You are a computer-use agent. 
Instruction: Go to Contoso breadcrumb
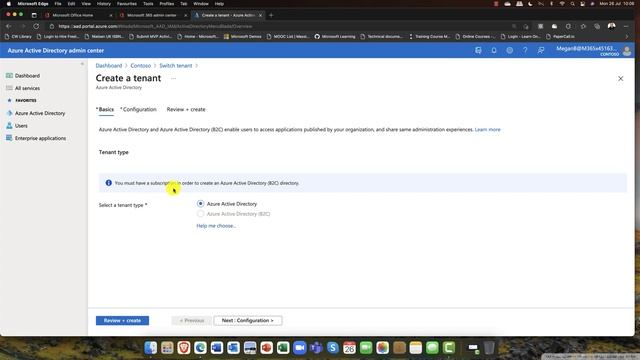click(x=141, y=66)
